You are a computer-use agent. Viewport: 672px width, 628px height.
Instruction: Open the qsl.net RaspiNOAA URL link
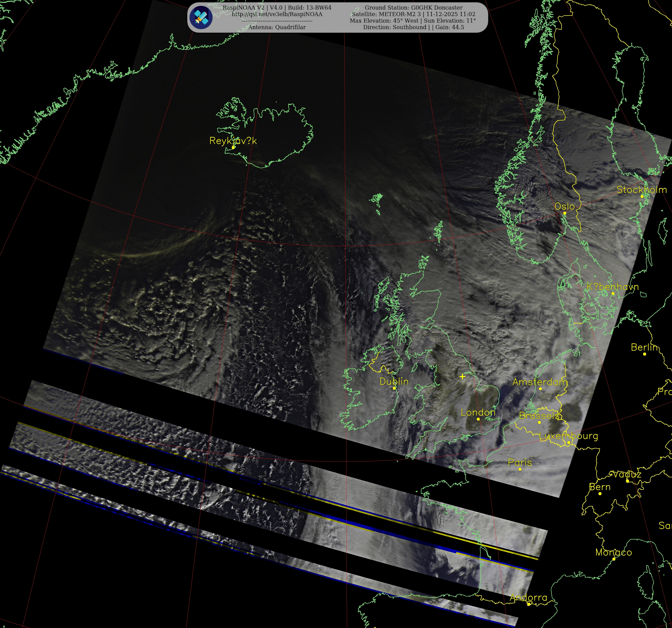[277, 14]
